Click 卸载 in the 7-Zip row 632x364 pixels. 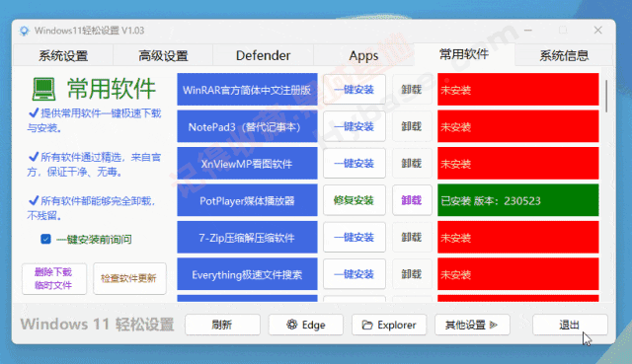pyautogui.click(x=412, y=238)
